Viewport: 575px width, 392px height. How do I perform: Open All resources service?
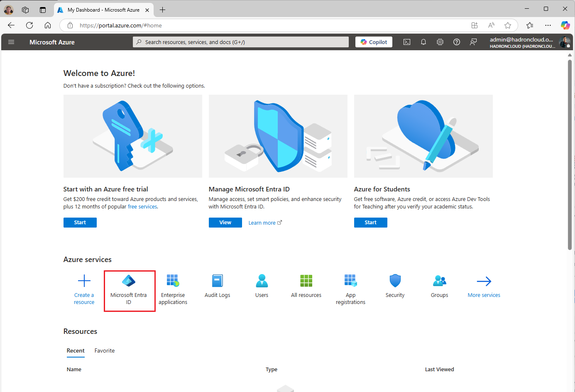306,286
